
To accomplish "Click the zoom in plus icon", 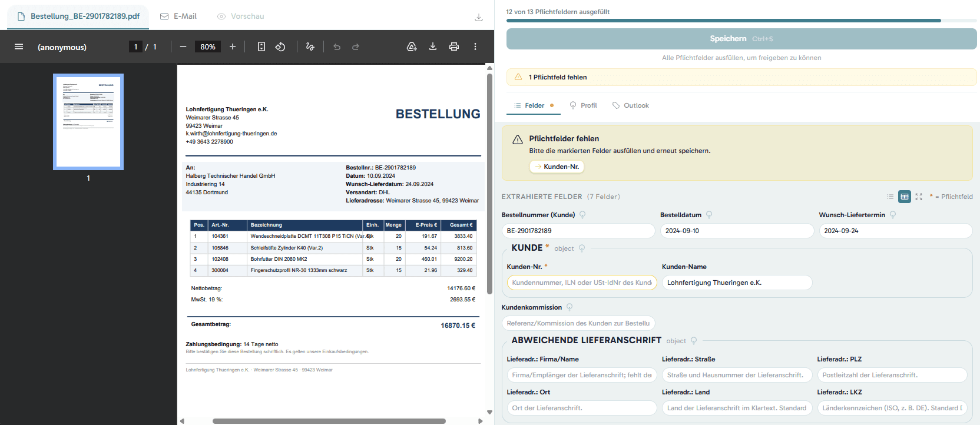I will click(x=233, y=47).
